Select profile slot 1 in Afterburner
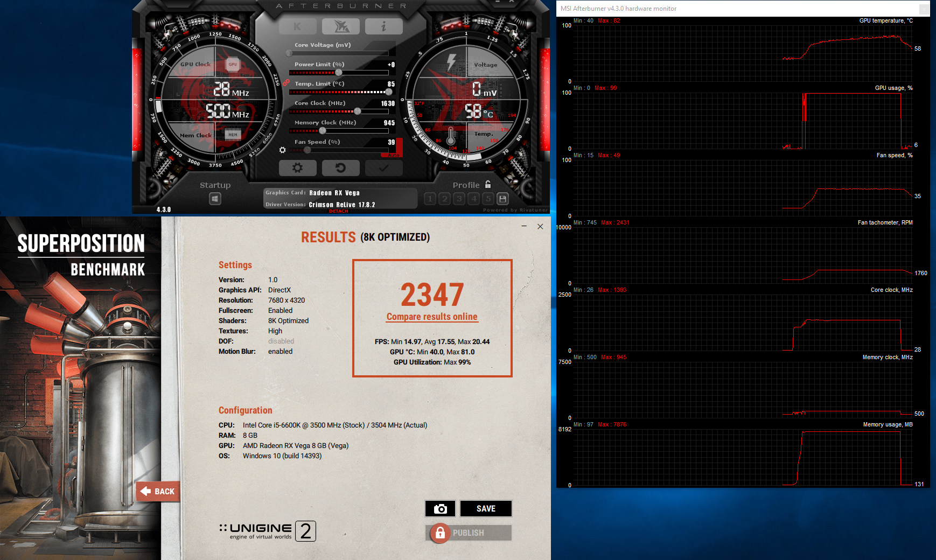The height and width of the screenshot is (560, 936). click(x=430, y=199)
